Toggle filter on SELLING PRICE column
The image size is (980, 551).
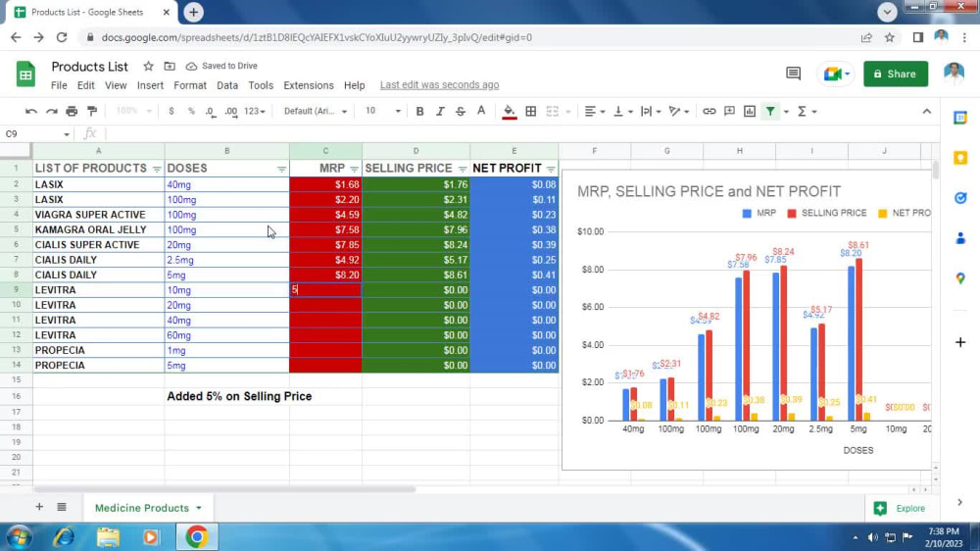point(462,169)
